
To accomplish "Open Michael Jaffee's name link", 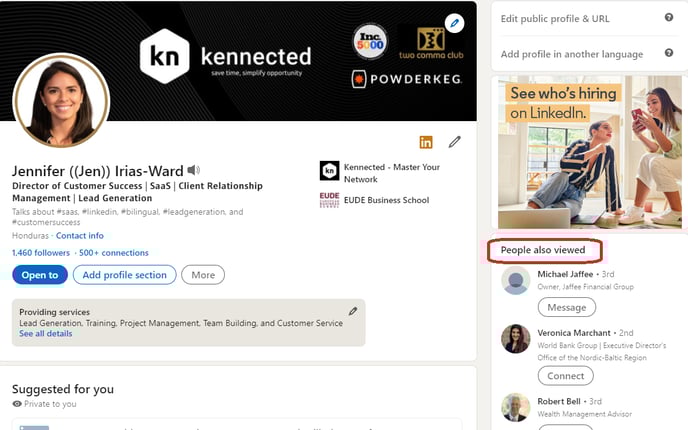I will click(565, 274).
